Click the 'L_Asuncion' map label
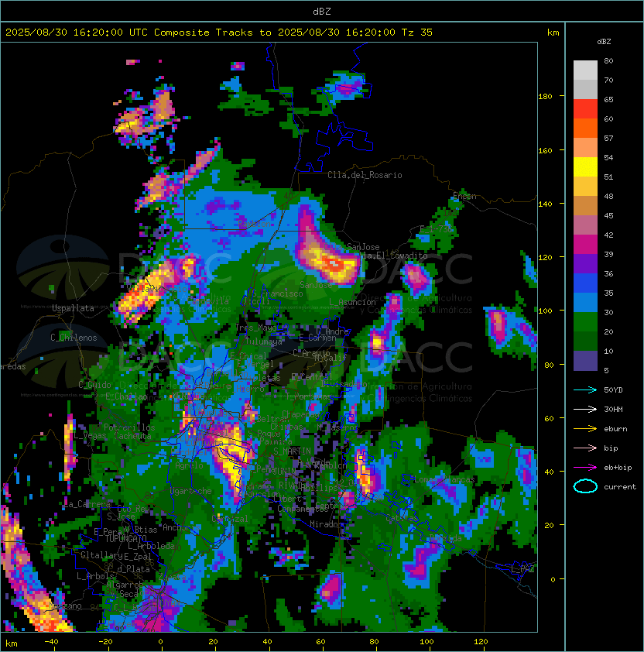This screenshot has width=644, height=652. [x=352, y=302]
